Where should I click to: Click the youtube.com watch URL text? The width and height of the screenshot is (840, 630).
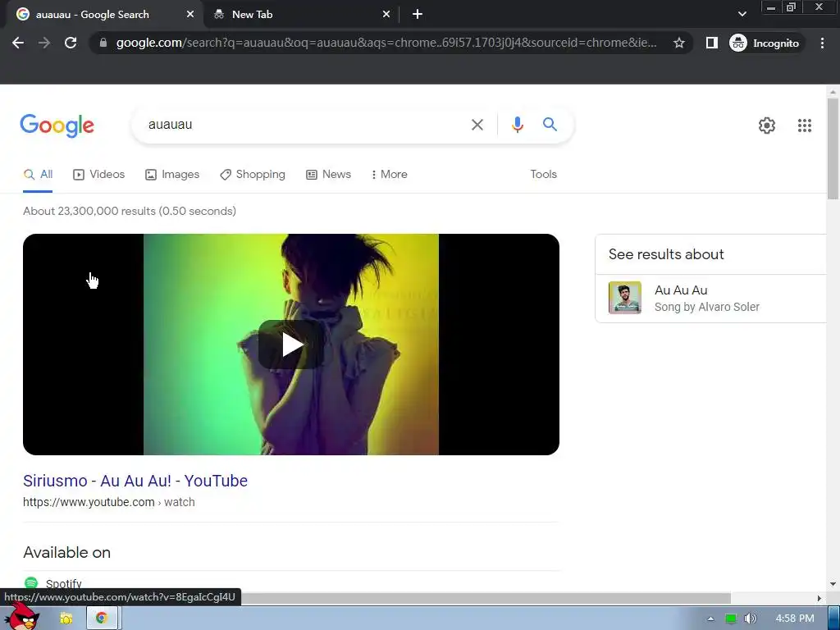tap(109, 503)
